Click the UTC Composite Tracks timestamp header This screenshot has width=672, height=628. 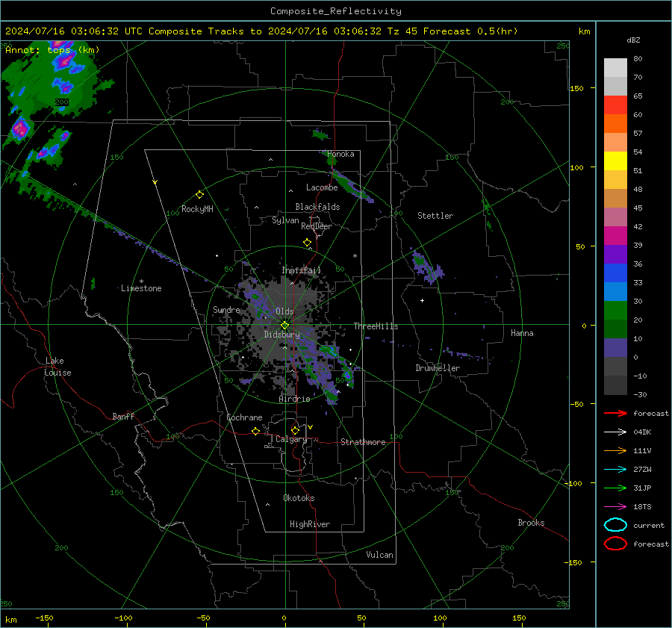pyautogui.click(x=261, y=31)
